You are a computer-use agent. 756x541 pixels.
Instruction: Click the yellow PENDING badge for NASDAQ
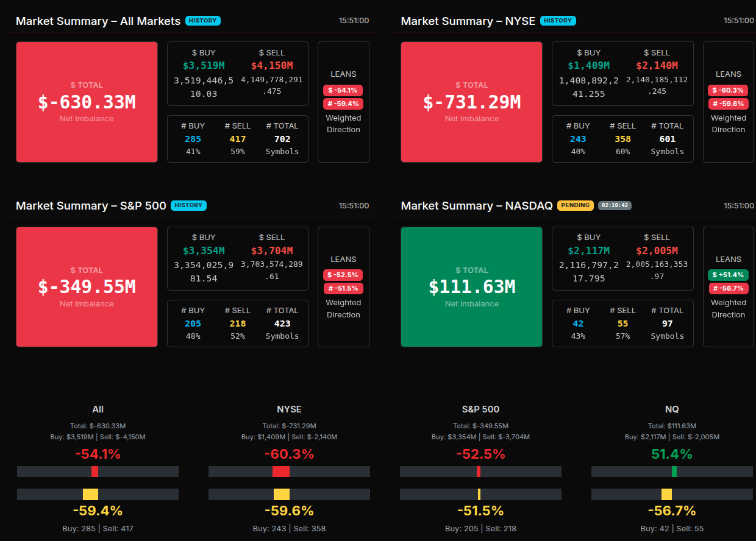coord(576,205)
